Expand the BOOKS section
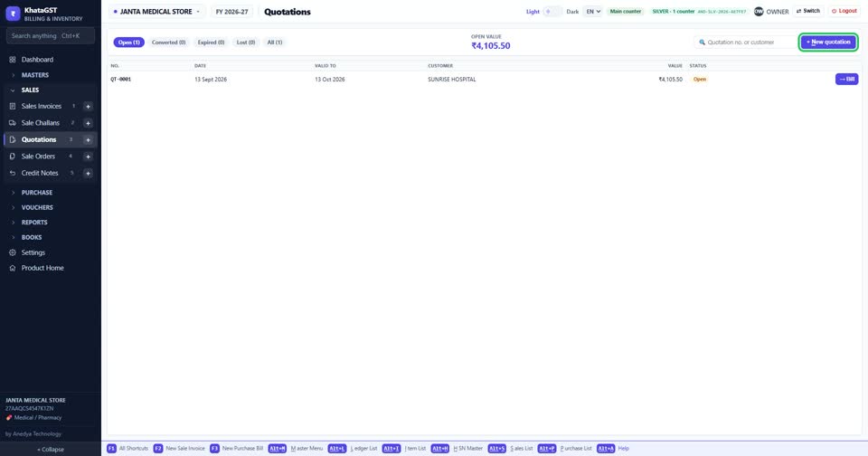Image resolution: width=868 pixels, height=456 pixels. 32,237
